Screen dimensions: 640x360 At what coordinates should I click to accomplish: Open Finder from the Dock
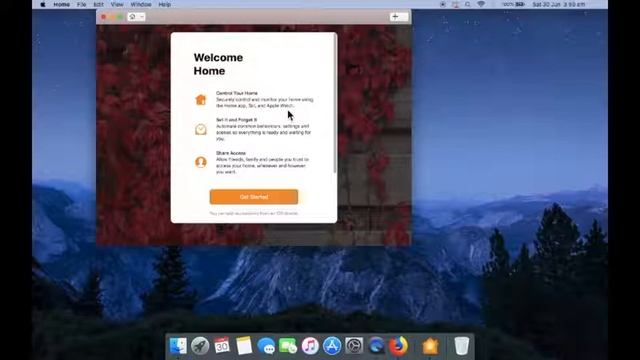click(x=178, y=346)
